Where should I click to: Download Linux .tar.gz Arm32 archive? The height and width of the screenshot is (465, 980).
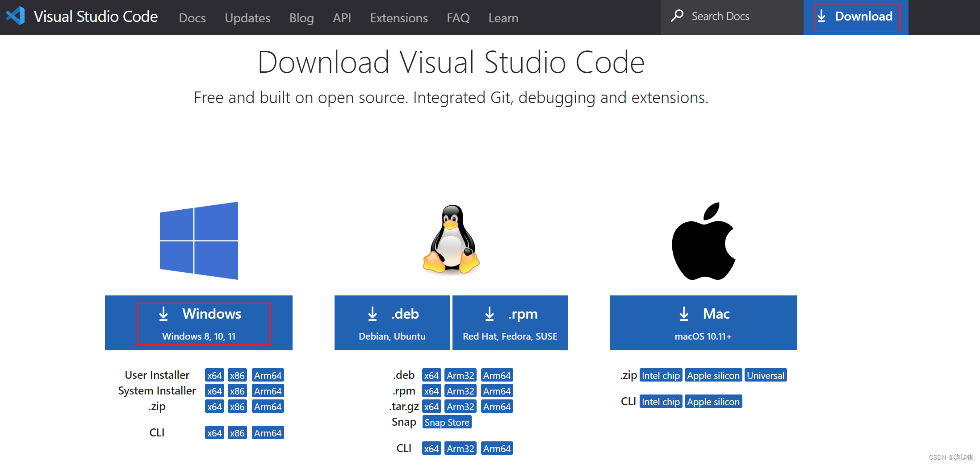click(x=461, y=407)
